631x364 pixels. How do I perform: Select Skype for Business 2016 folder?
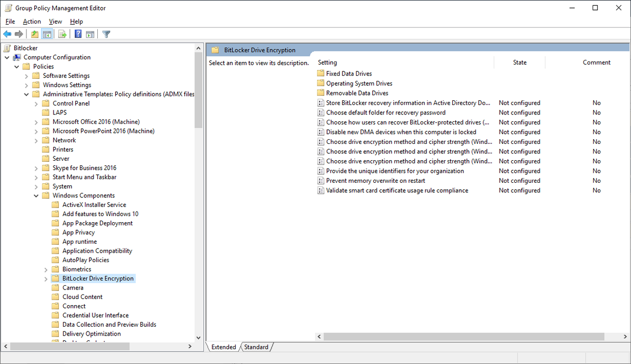(84, 168)
